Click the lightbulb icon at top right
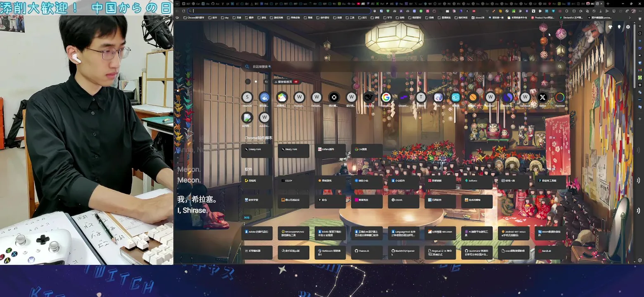Viewport: 644px width, 297px height. (x=619, y=27)
